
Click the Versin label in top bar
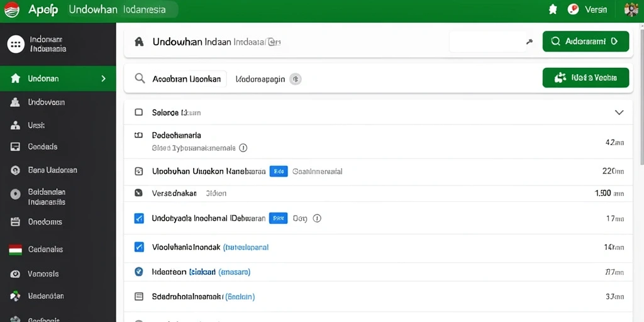(x=596, y=10)
